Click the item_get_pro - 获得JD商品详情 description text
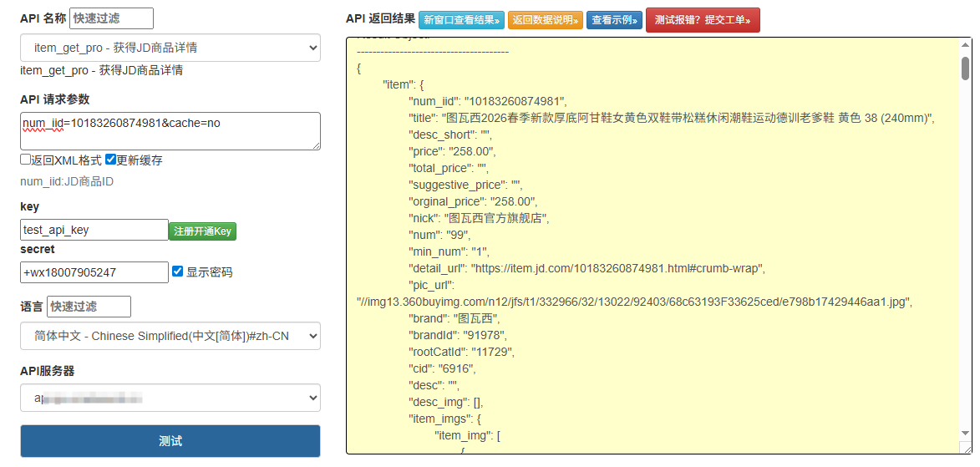Screen dimensions: 980x467 [101, 71]
